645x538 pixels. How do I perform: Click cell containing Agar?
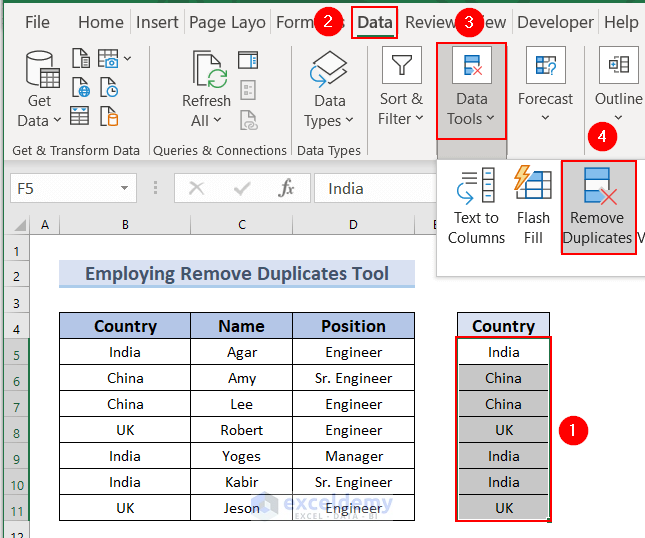pos(241,352)
